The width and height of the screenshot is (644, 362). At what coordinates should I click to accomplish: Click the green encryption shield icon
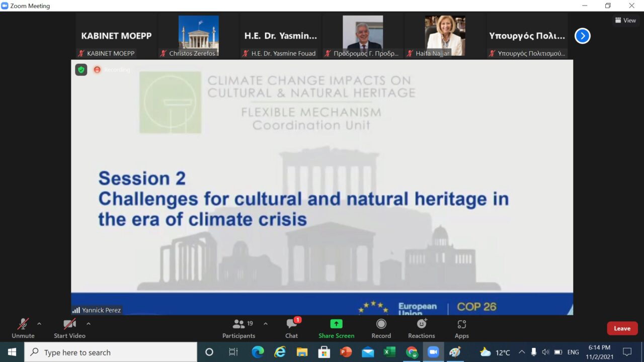(x=81, y=70)
